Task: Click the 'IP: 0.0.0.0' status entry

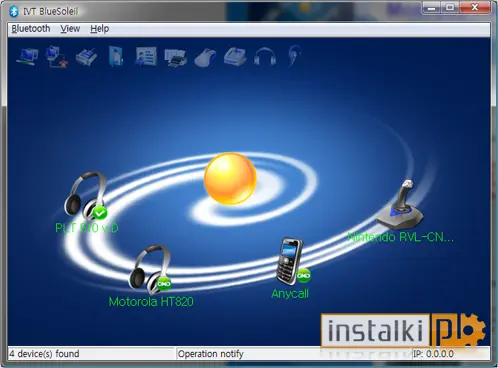Action: coord(433,354)
